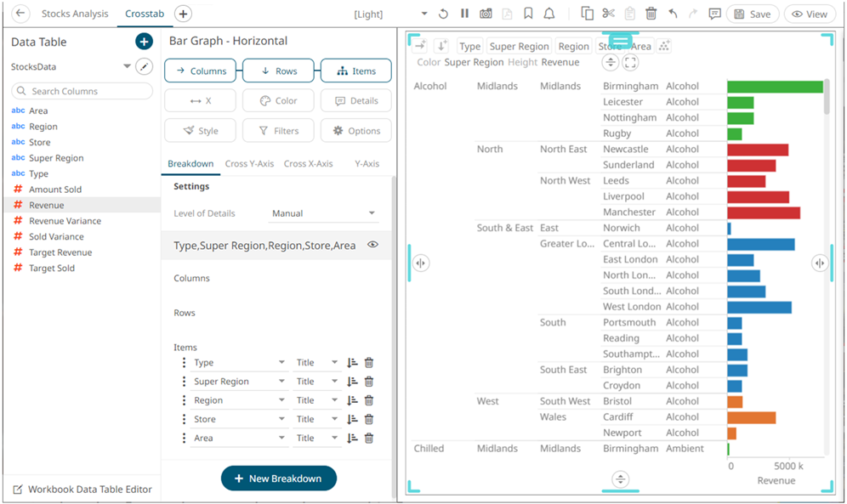Delete with the toolbar trash icon
The height and width of the screenshot is (504, 847).
(651, 14)
